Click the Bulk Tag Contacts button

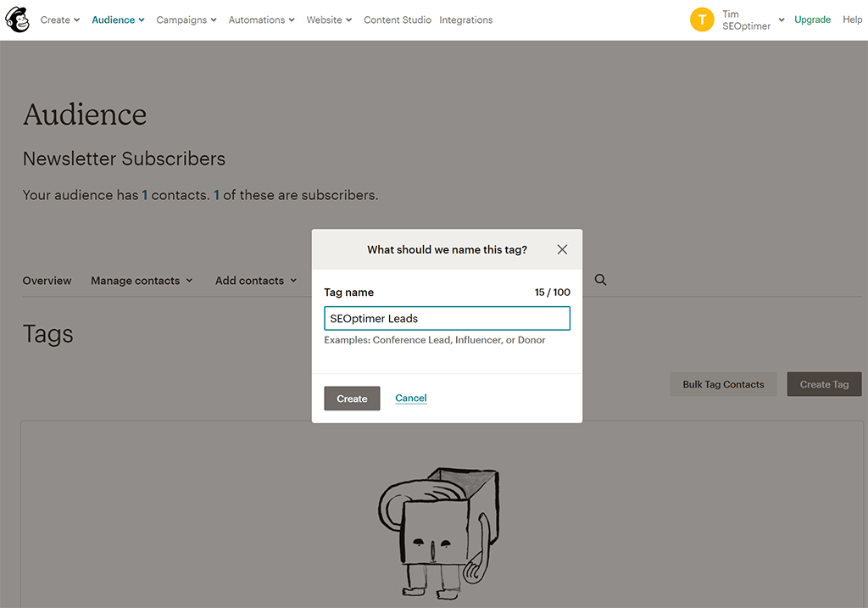coord(723,384)
